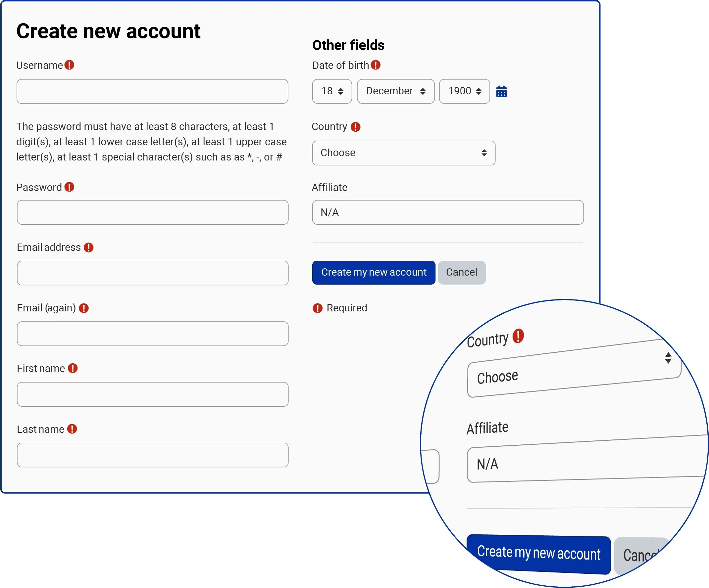Click the Email (again) required icon
The width and height of the screenshot is (709, 588).
click(x=84, y=308)
